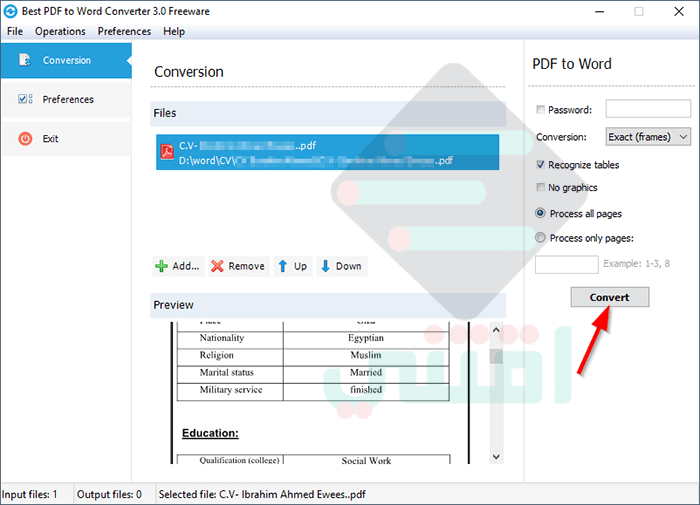Image resolution: width=700 pixels, height=505 pixels.
Task: Click the Down button label
Action: pyautogui.click(x=349, y=266)
